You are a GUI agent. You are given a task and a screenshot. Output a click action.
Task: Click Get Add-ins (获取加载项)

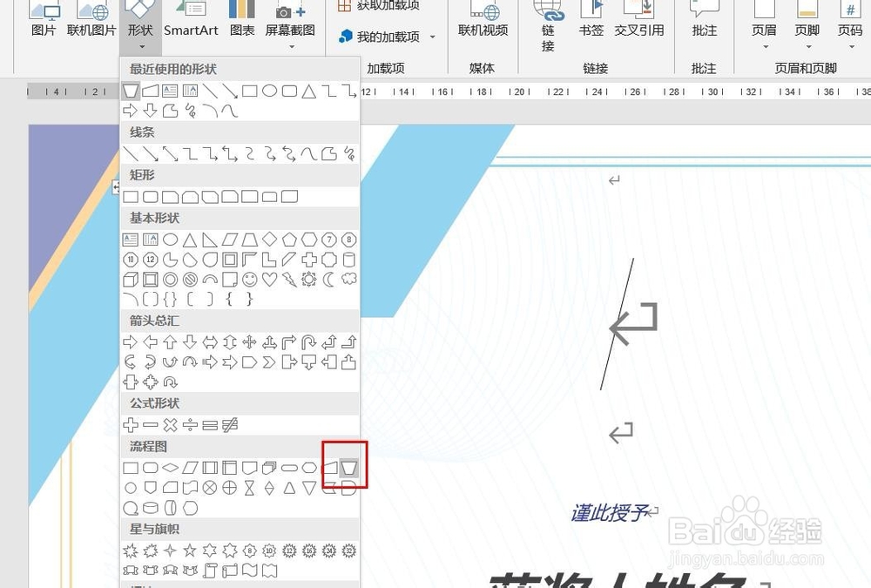[x=379, y=5]
